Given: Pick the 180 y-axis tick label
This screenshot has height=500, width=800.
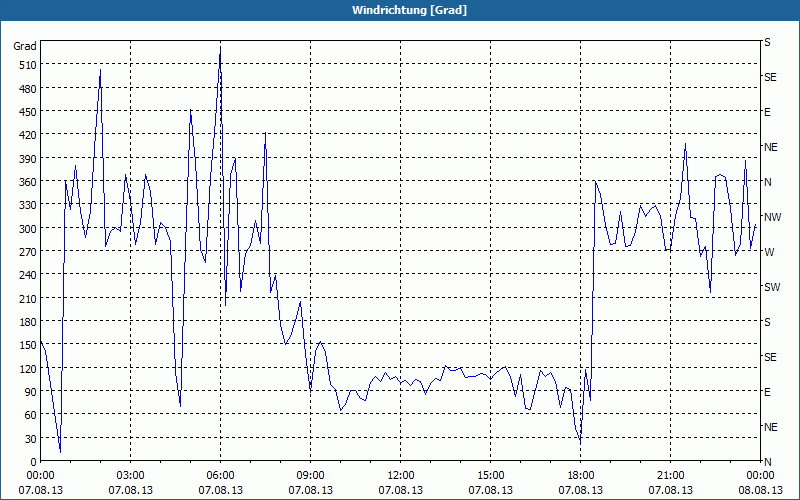Looking at the screenshot, I should click(28, 322).
